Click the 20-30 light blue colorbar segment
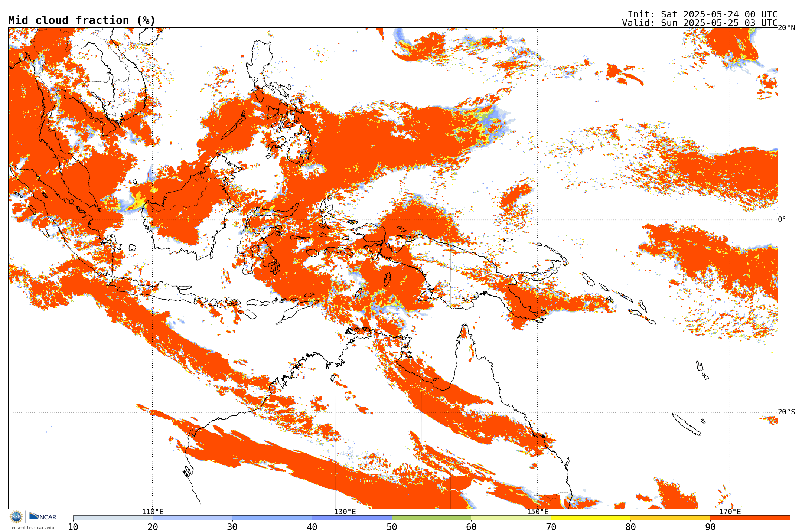Screen dimensions: 802x532 192,518
